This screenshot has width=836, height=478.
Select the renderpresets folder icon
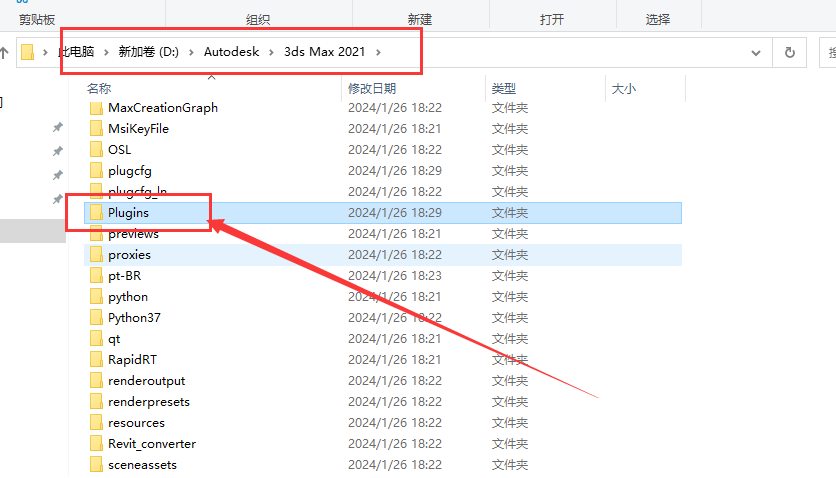[x=97, y=402]
